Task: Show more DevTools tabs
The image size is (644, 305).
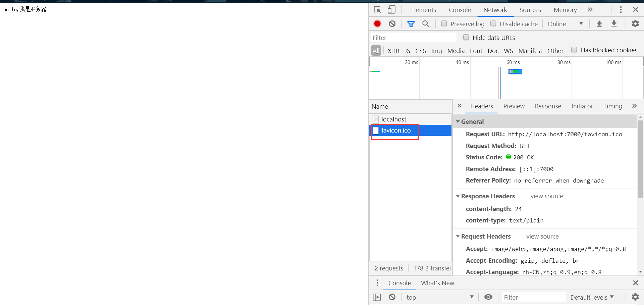Action: pos(590,10)
